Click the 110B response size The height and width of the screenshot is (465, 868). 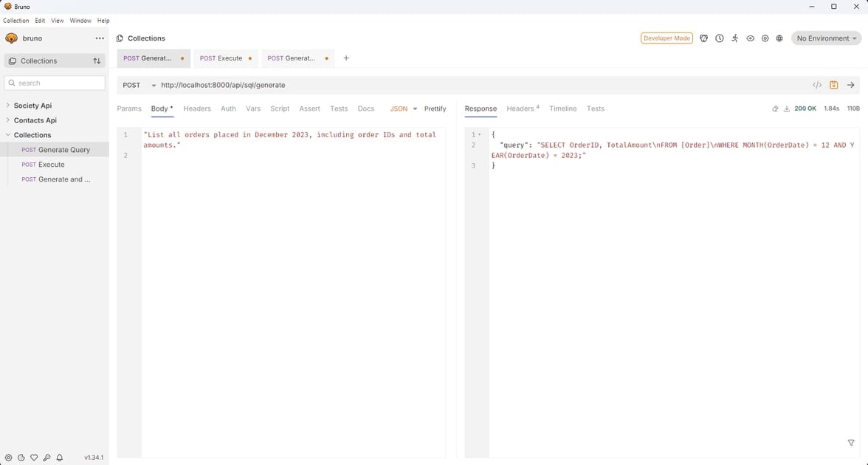(853, 108)
